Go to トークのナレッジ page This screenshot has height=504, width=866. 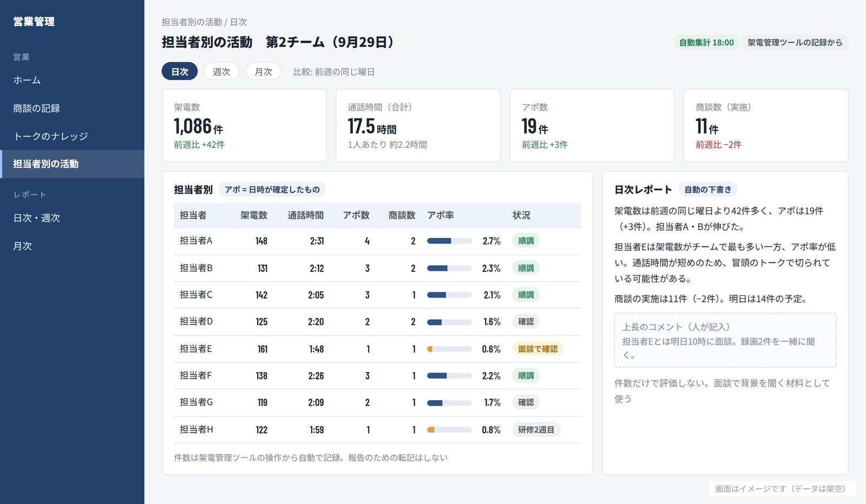tap(72, 136)
